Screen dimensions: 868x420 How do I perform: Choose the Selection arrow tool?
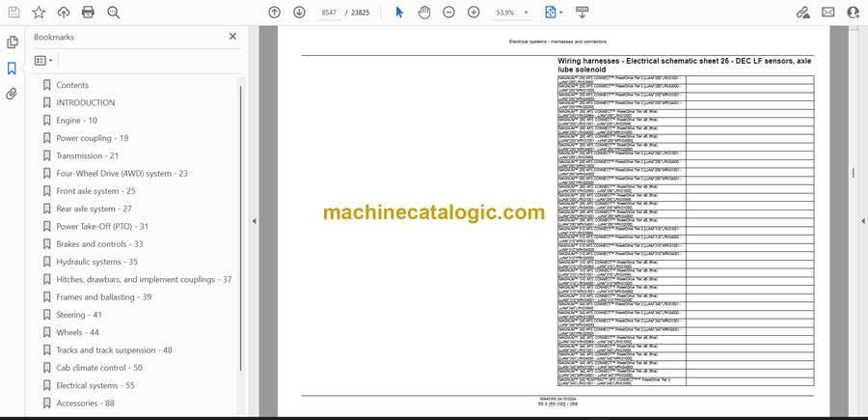click(399, 13)
